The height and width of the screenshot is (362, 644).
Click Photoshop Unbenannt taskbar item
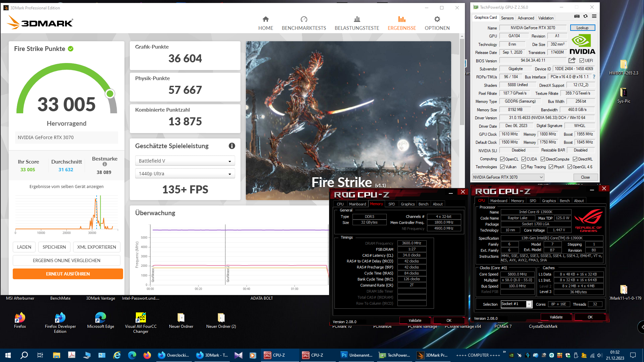357,355
